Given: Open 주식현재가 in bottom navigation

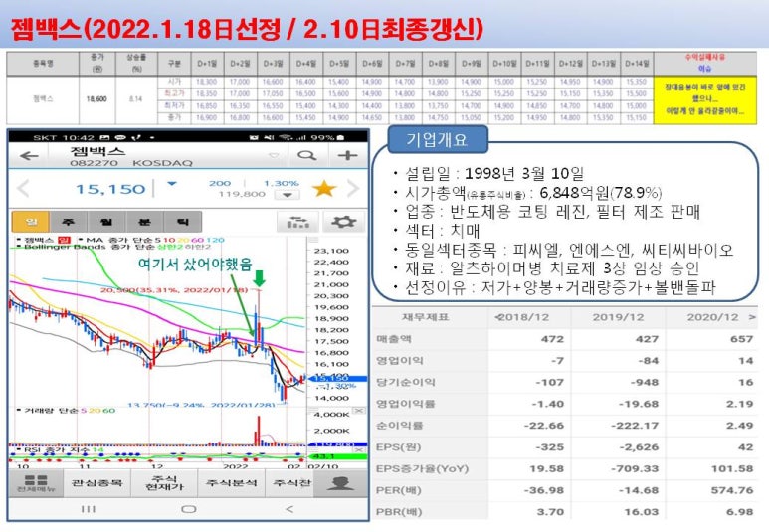Looking at the screenshot, I should click(164, 483).
